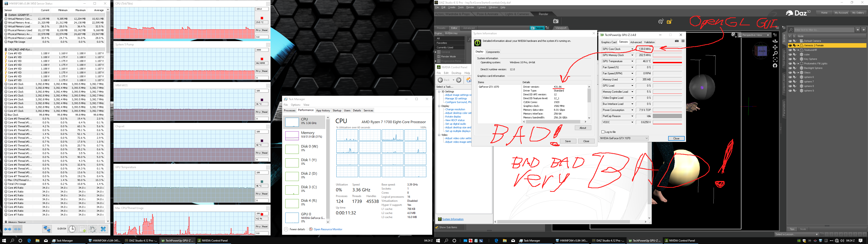Switch to Components tab in System Information
The width and height of the screenshot is (868, 244).
point(493,52)
